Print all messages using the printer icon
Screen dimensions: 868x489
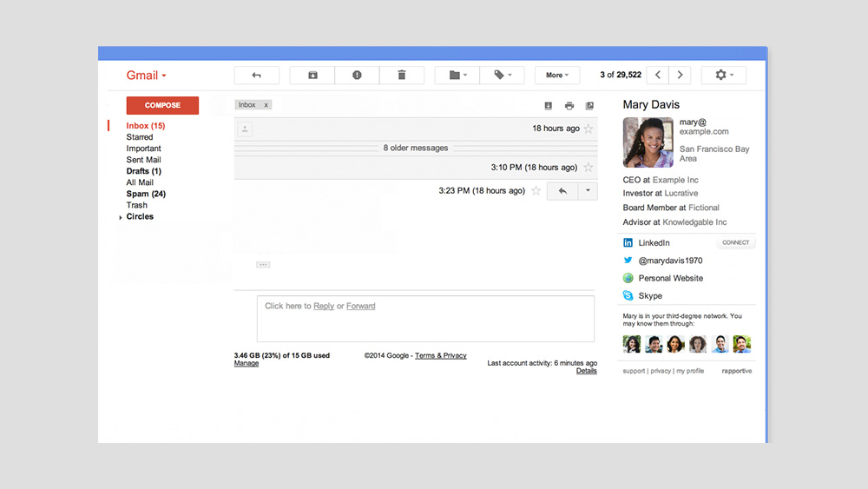569,106
